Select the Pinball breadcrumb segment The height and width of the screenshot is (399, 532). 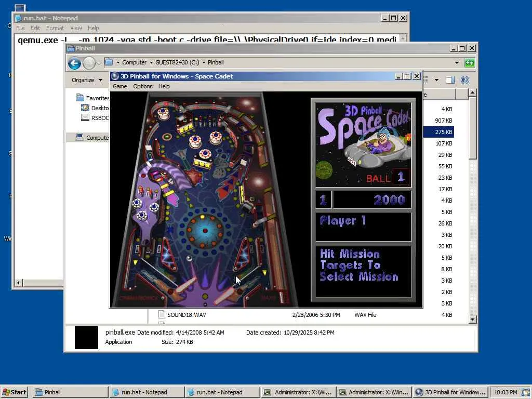[x=216, y=62]
